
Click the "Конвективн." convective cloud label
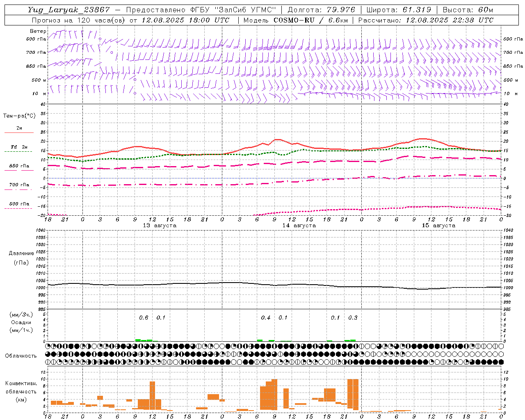[x=21, y=383]
